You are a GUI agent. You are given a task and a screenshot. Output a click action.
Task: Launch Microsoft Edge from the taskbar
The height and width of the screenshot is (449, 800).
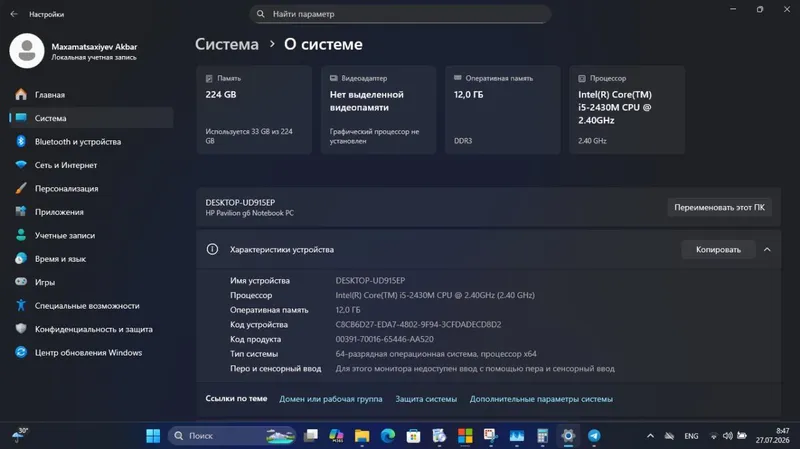pos(388,436)
